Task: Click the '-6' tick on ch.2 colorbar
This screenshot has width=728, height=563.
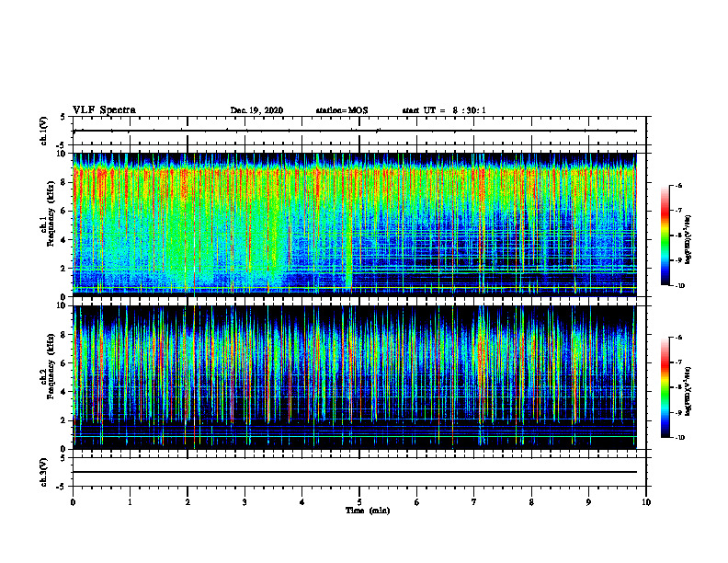Action: 679,338
